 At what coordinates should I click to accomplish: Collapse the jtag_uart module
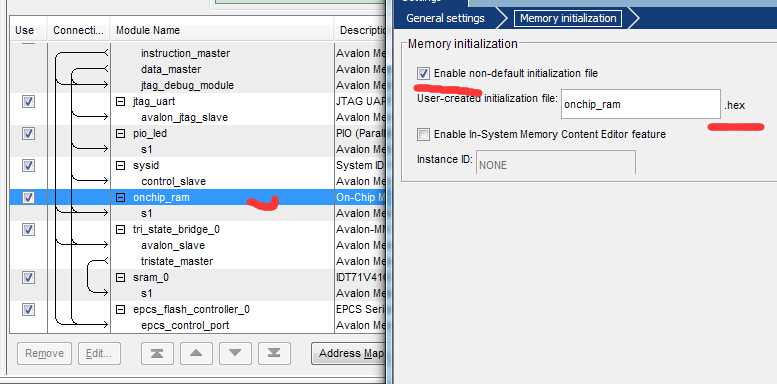coord(120,102)
